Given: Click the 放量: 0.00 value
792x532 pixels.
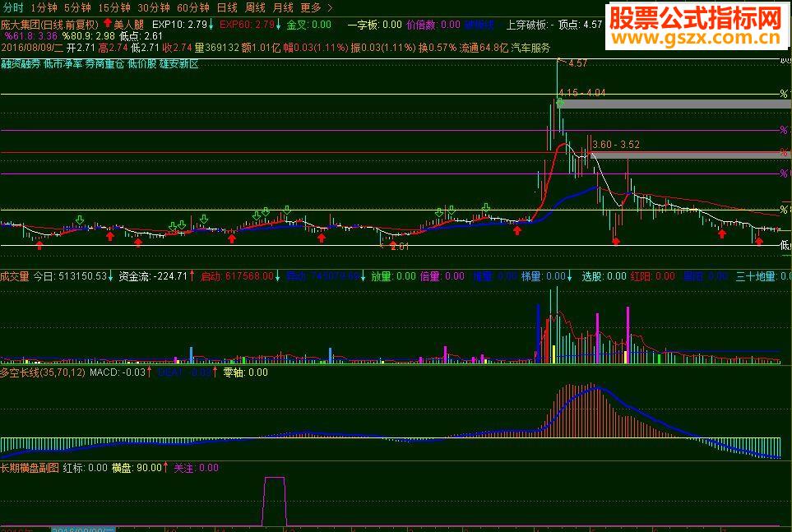Looking at the screenshot, I should [393, 276].
